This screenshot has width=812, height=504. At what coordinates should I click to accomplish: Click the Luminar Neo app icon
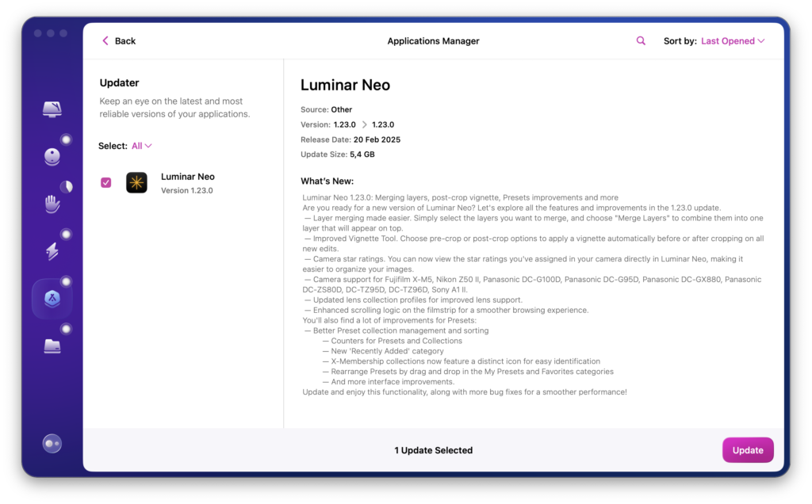coord(136,183)
